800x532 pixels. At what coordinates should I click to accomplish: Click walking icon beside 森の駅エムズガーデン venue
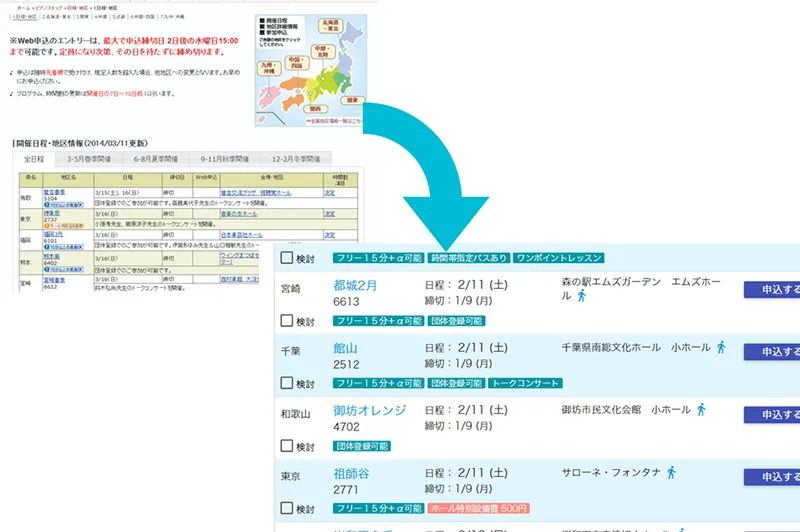tap(582, 296)
